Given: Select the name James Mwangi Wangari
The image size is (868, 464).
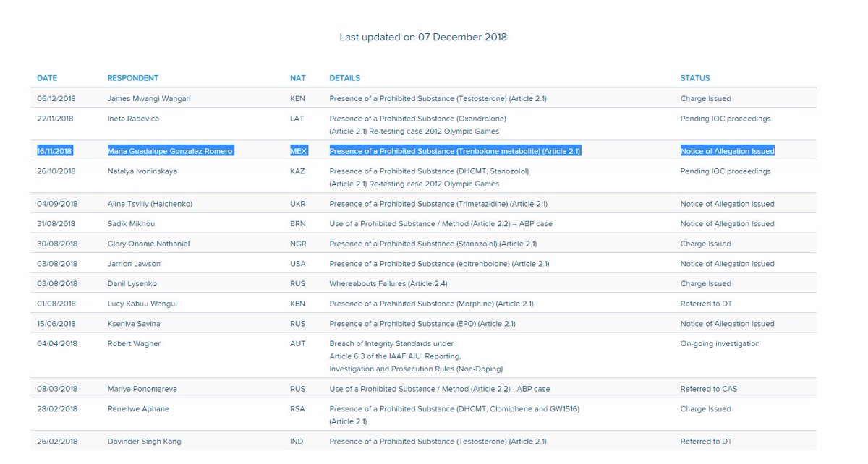Looking at the screenshot, I should tap(149, 98).
